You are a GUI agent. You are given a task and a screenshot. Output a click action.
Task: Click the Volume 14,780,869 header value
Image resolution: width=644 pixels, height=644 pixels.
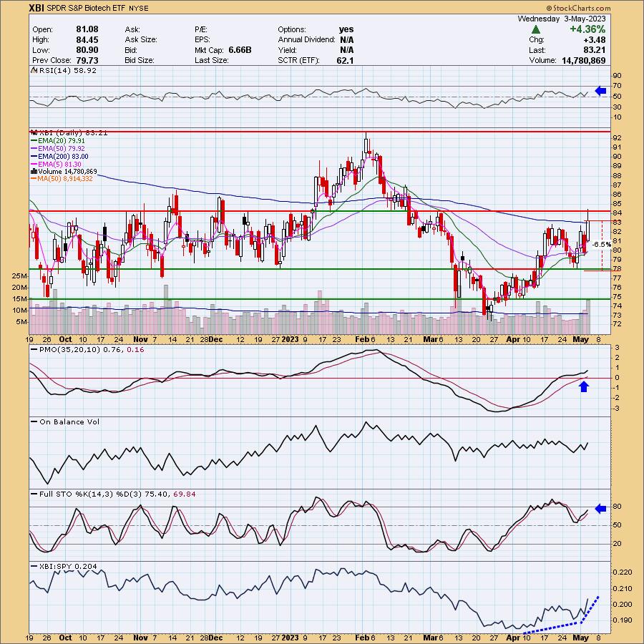(584, 60)
